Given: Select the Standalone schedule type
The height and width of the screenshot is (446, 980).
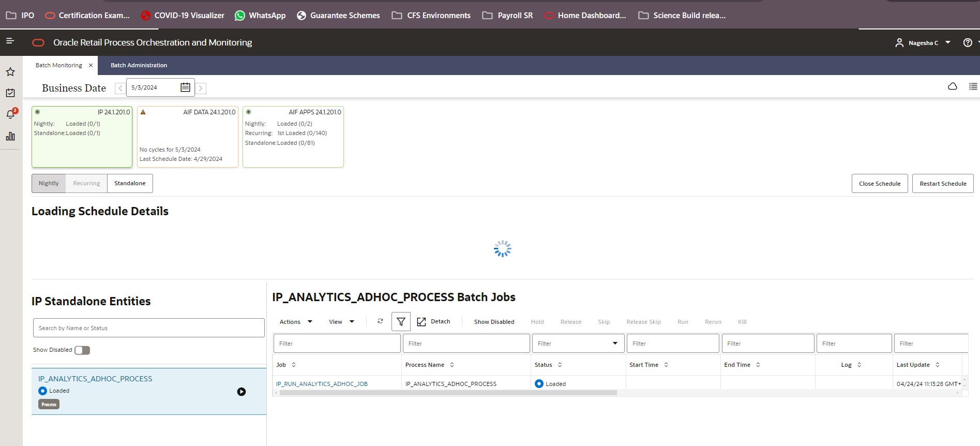Looking at the screenshot, I should pos(130,183).
